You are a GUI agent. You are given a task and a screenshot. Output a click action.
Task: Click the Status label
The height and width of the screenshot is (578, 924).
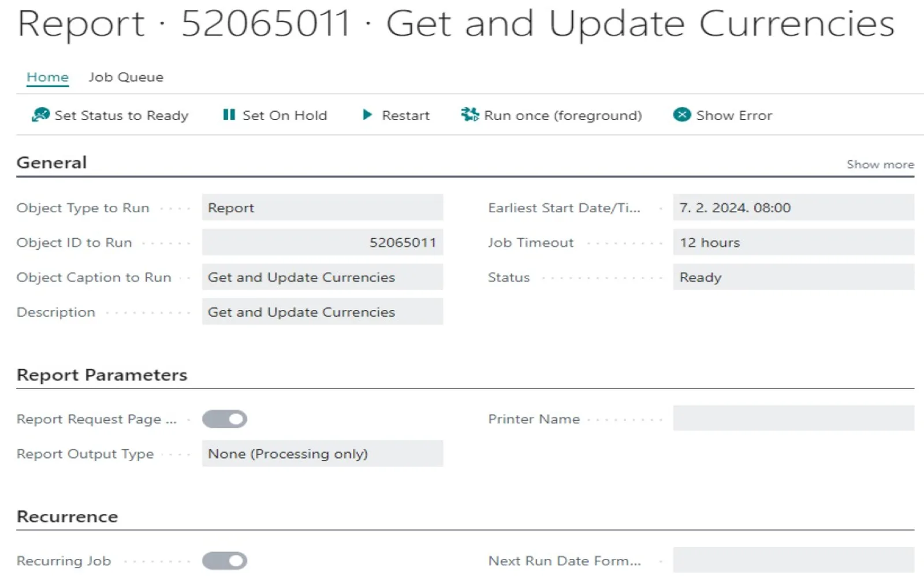[508, 277]
